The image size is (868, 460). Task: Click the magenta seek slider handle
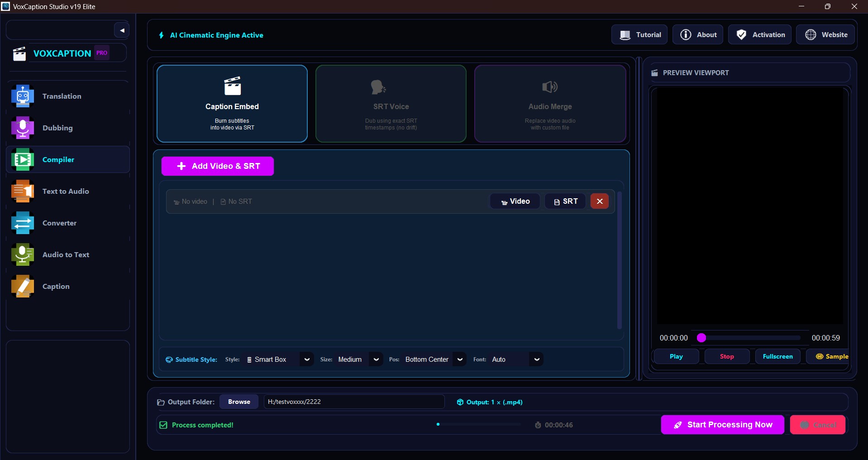701,338
